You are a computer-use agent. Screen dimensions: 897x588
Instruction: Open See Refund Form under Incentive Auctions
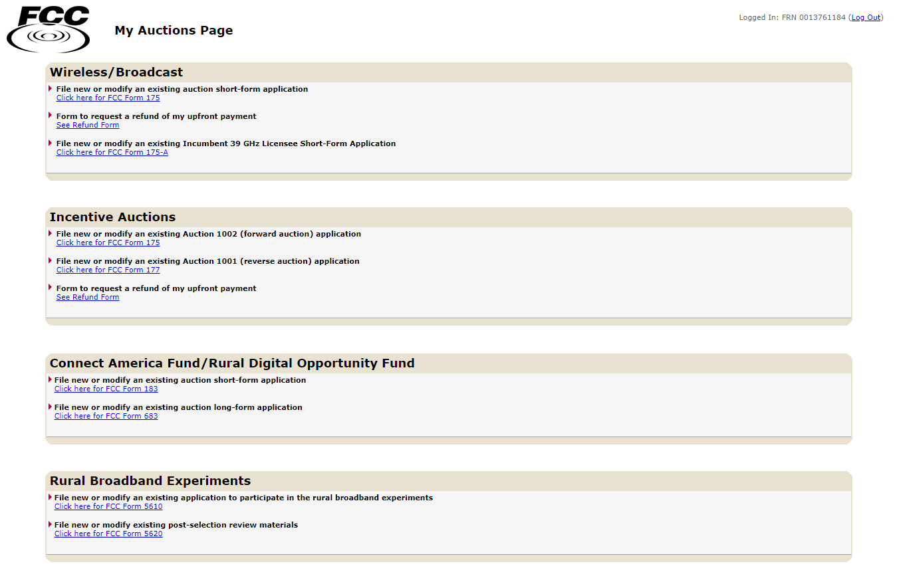(x=88, y=298)
